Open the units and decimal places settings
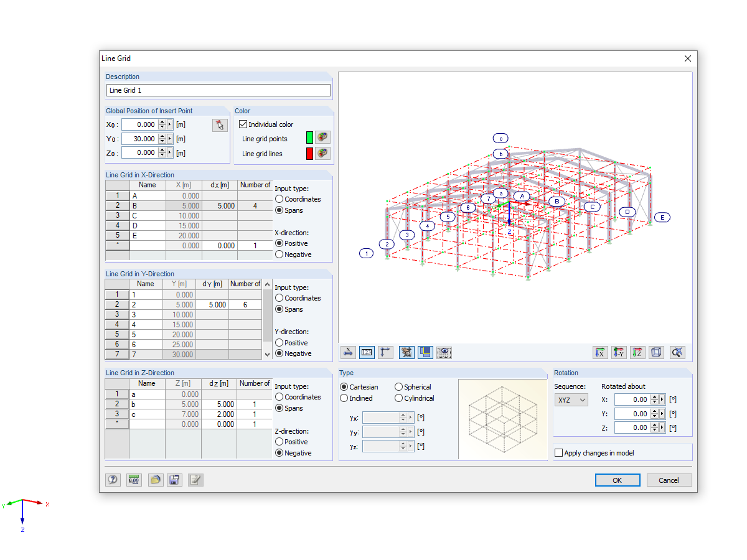This screenshot has width=747, height=560. [134, 480]
